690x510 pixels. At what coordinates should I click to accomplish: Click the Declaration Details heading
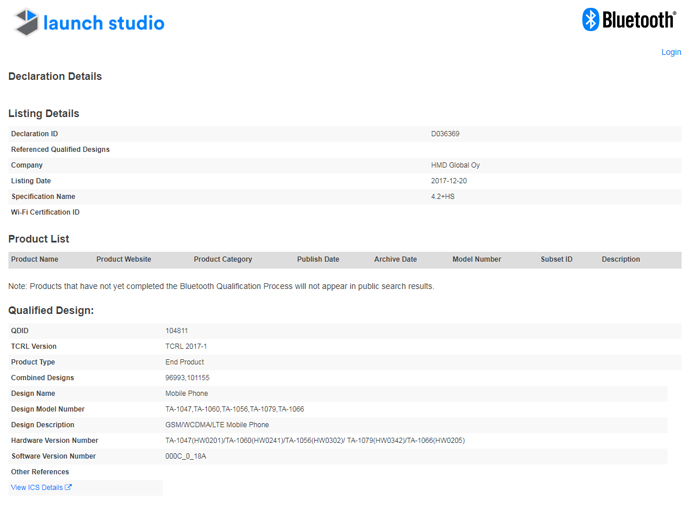(55, 76)
